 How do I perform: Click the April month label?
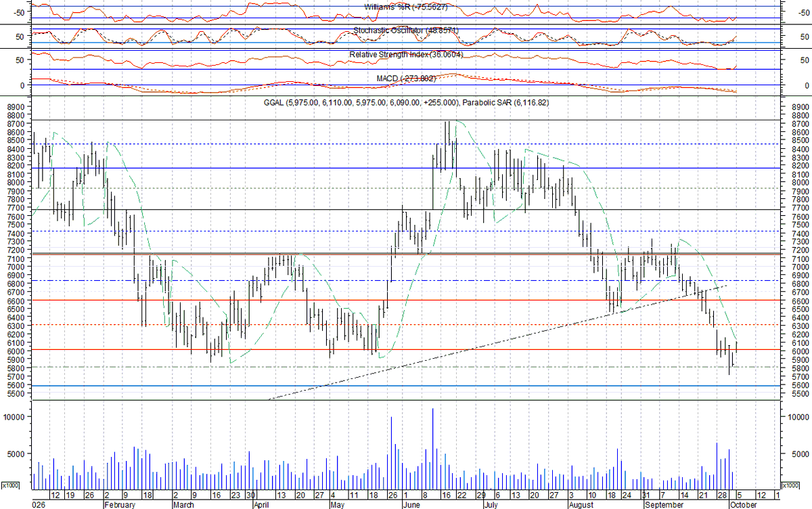click(262, 505)
